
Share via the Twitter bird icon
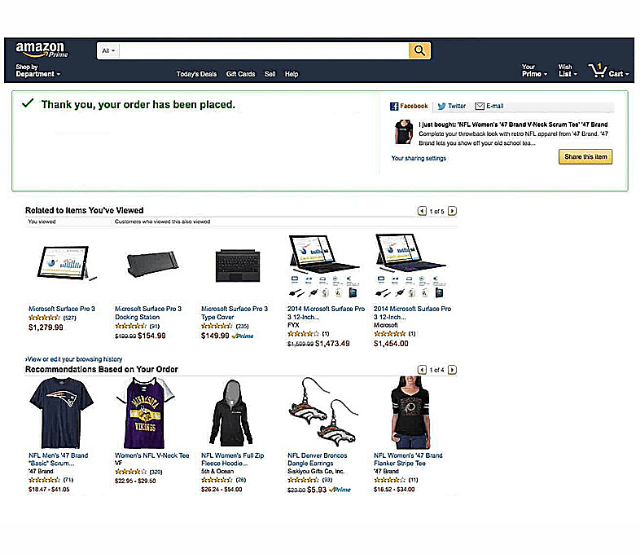(441, 106)
